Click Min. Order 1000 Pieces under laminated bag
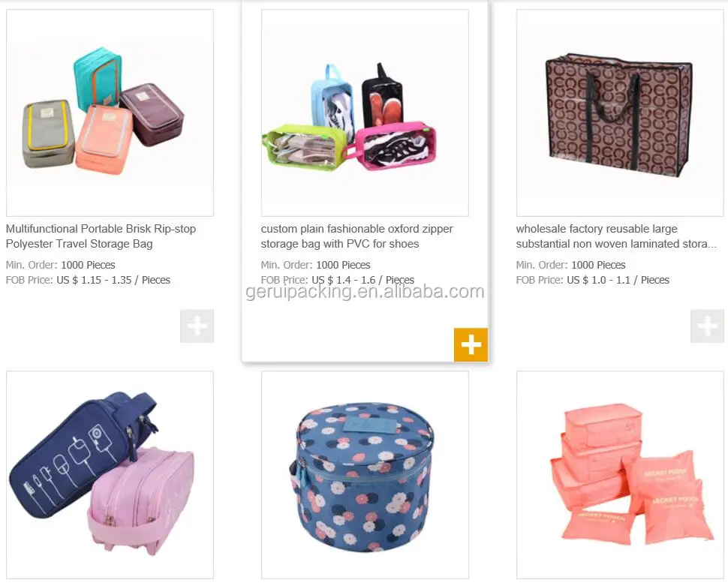The height and width of the screenshot is (583, 728). 570,265
